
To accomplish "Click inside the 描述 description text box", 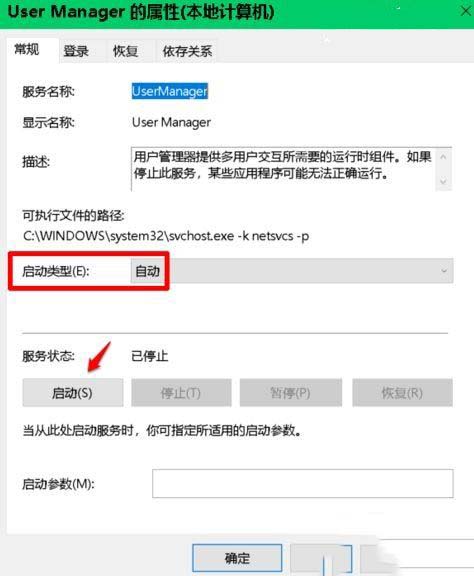I will 283,169.
